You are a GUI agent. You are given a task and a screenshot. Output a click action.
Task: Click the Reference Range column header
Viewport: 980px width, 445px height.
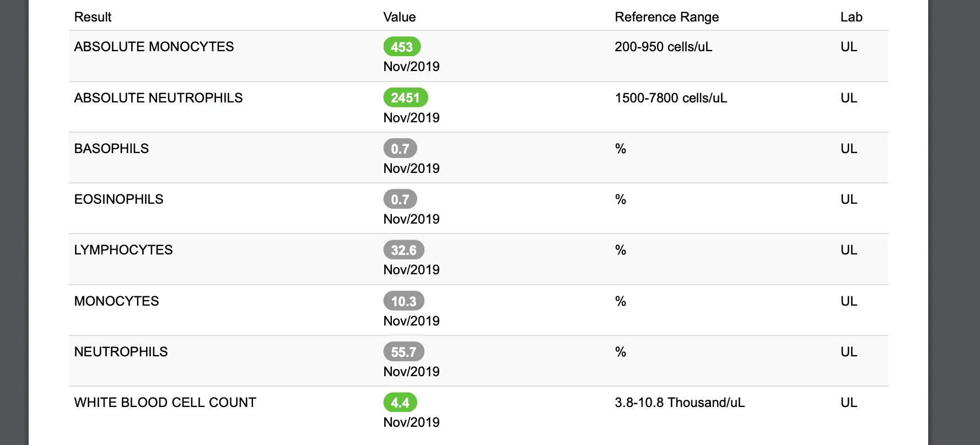pyautogui.click(x=667, y=17)
